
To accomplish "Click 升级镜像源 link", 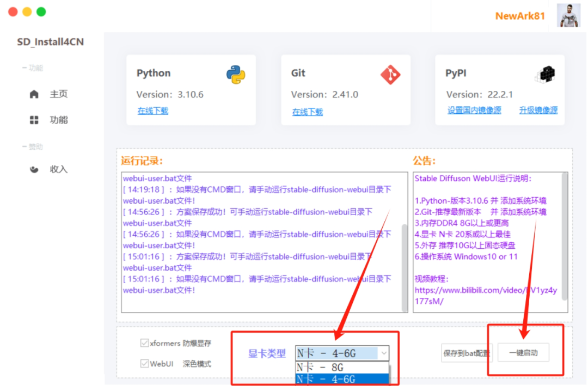I will pos(538,111).
